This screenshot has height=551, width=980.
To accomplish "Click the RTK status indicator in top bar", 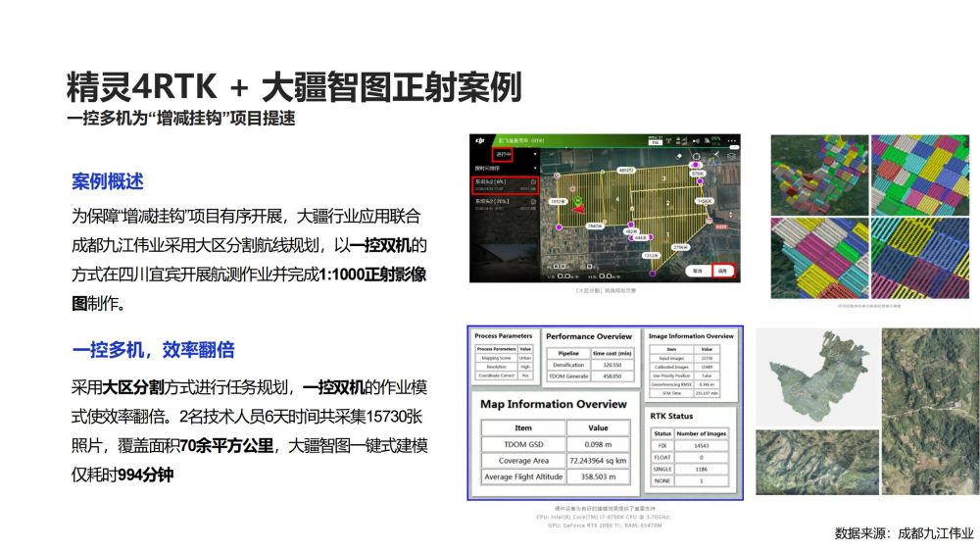I will pyautogui.click(x=655, y=141).
